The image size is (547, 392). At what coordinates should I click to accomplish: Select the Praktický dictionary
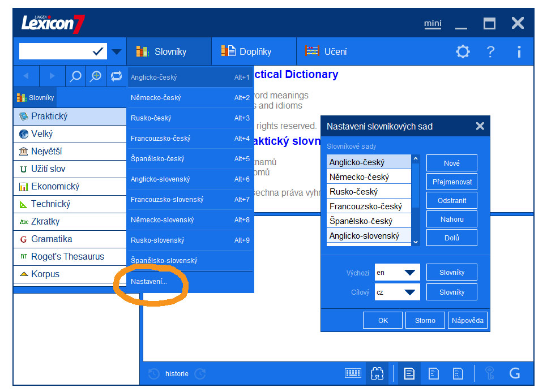70,117
